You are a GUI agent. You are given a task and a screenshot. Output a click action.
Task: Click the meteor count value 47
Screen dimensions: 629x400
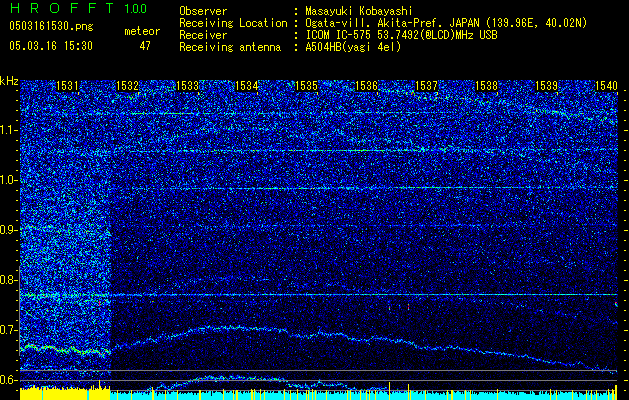click(x=145, y=46)
